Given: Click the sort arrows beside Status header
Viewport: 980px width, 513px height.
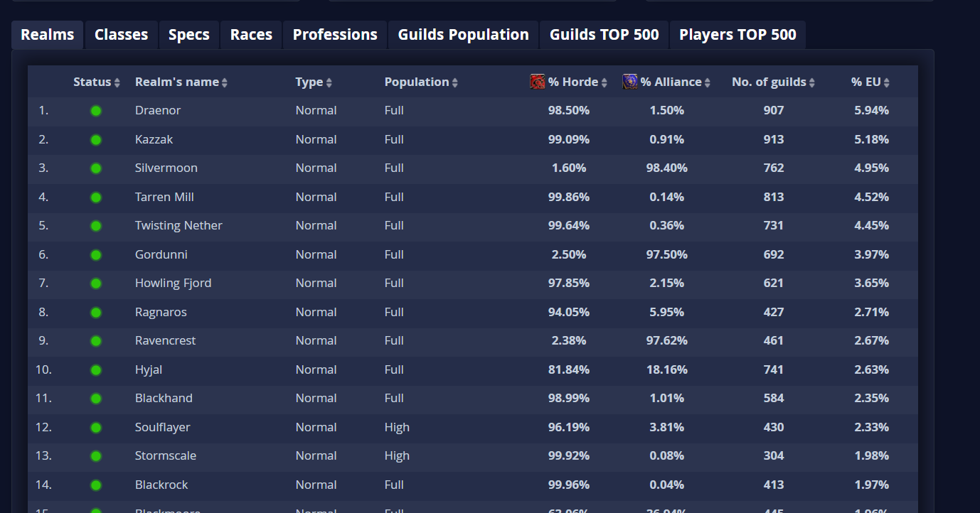Looking at the screenshot, I should (117, 82).
